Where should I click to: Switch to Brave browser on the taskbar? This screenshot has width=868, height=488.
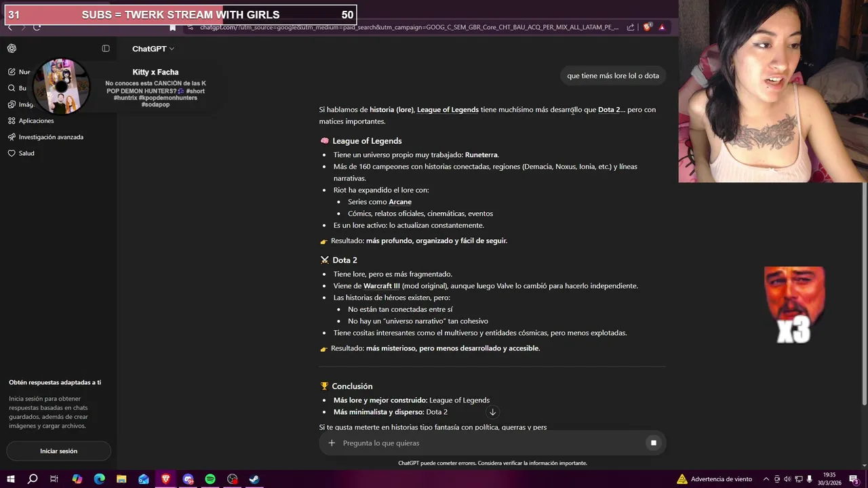[165, 479]
